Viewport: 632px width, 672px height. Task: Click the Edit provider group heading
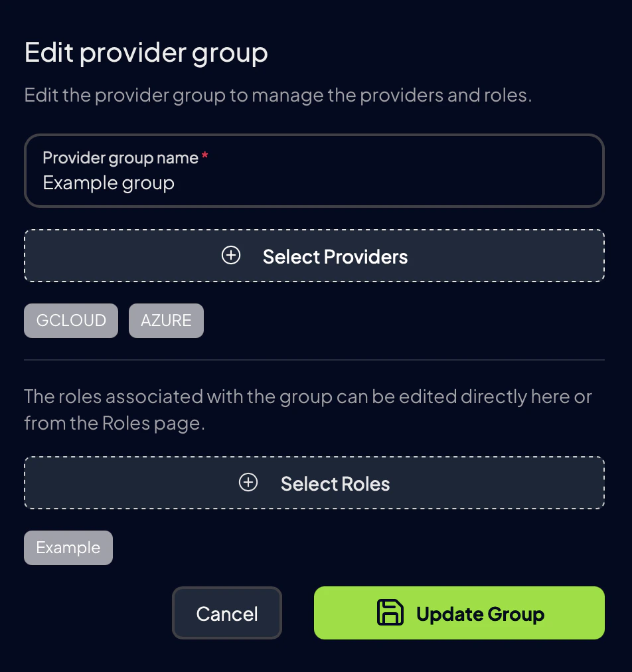click(145, 52)
